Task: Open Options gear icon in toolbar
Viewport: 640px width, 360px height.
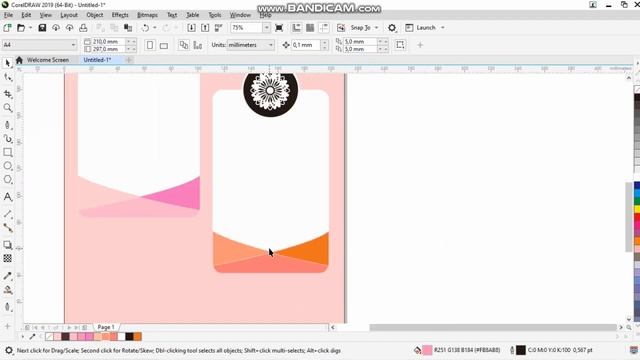Action: click(x=392, y=28)
